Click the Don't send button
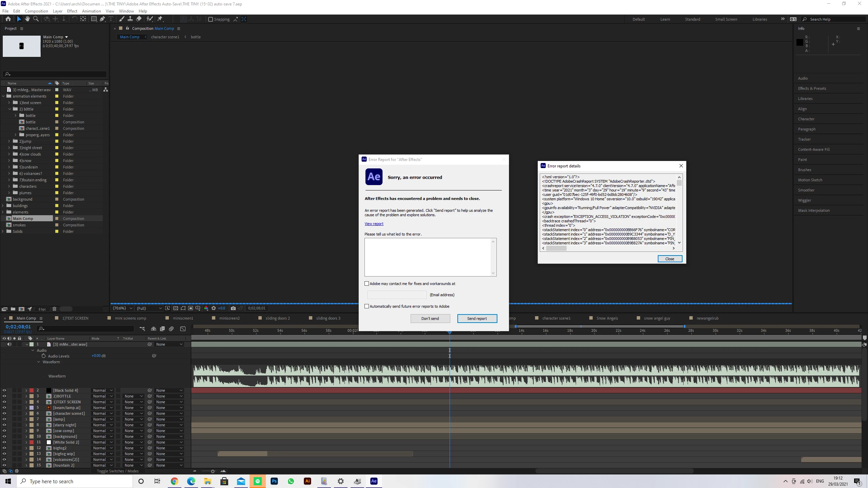Image resolution: width=868 pixels, height=488 pixels. 430,318
